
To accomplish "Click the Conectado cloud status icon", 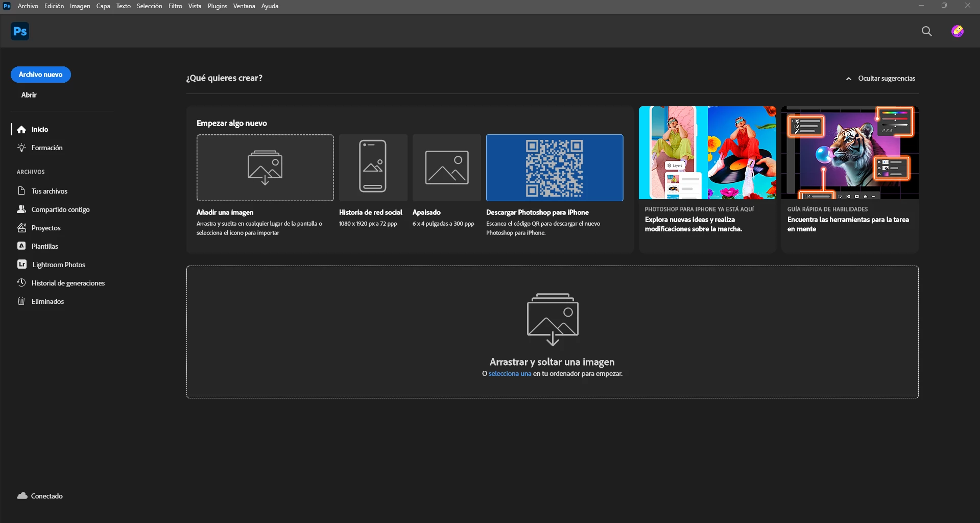I will tap(22, 495).
